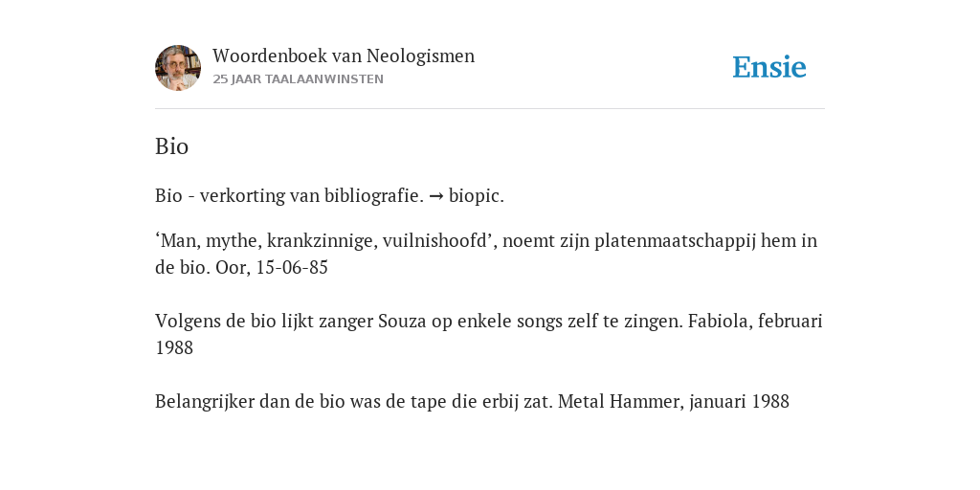Click the 25 JAAR TAALAANWINSTEN subtitle
This screenshot has width=980, height=490.
tap(299, 79)
